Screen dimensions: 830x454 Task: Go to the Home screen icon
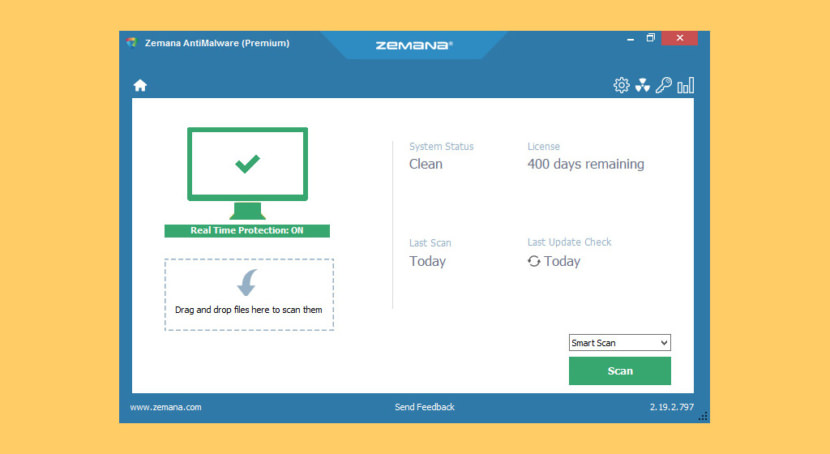(x=140, y=86)
